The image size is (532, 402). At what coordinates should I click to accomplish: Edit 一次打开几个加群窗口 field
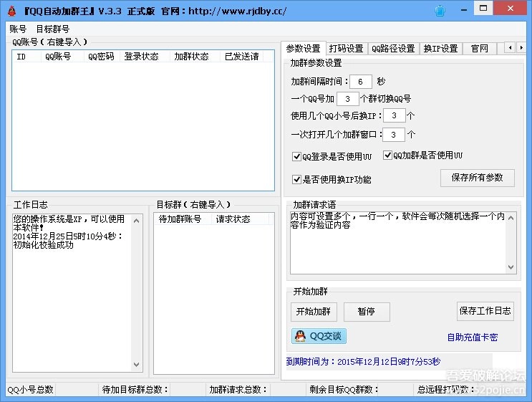coord(394,135)
